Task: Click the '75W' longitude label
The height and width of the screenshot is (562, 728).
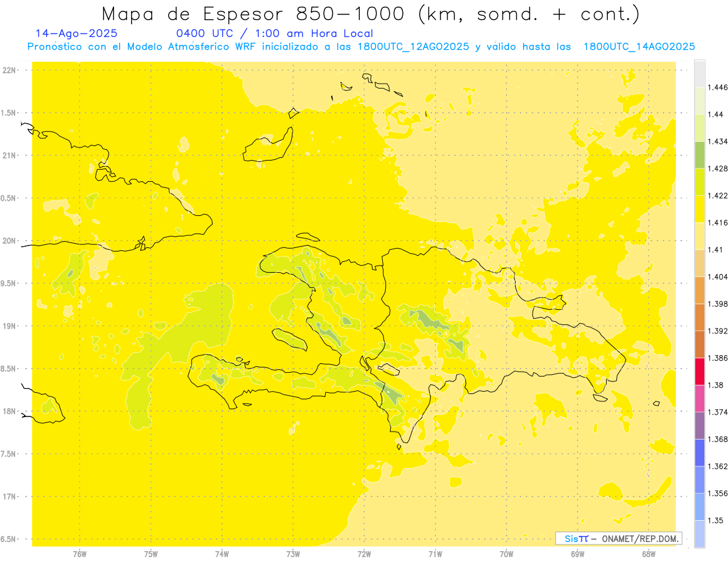Action: point(150,554)
